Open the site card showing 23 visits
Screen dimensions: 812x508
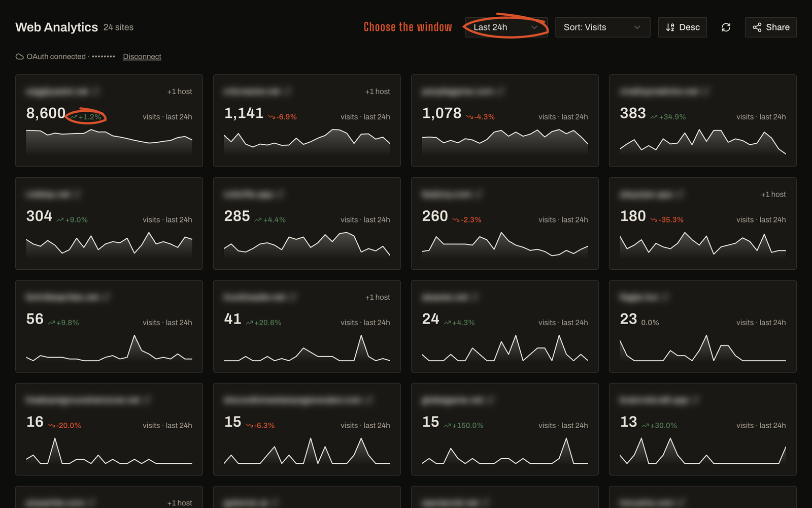703,327
